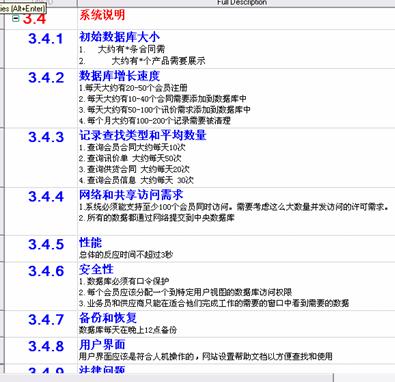Image resolution: width=395 pixels, height=382 pixels.
Task: Click line 所有的数据都通过网络提交到中央数据库
Action: coord(157,218)
